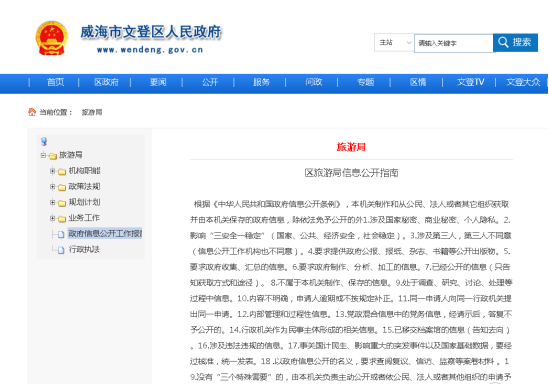The width and height of the screenshot is (549, 385).
Task: Open the 专题 menu item
Action: click(366, 83)
